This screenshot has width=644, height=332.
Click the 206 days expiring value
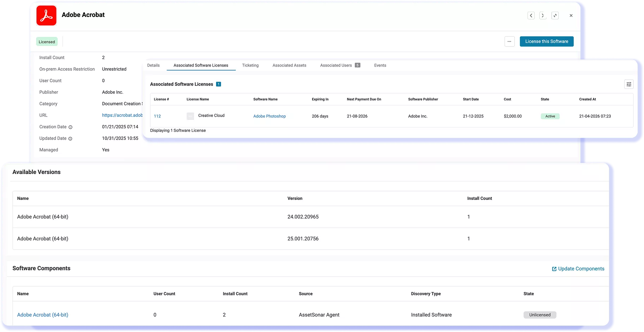click(x=320, y=116)
